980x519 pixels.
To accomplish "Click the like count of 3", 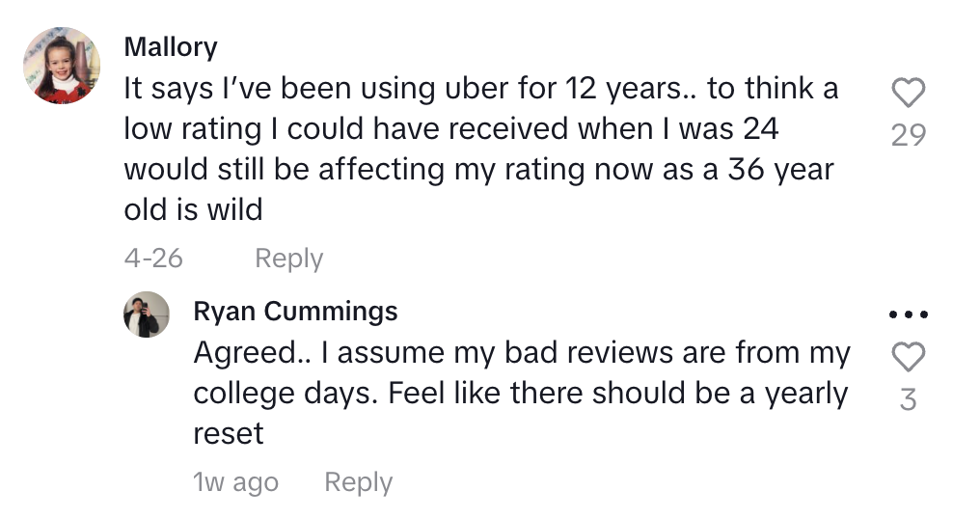I will coord(908,399).
